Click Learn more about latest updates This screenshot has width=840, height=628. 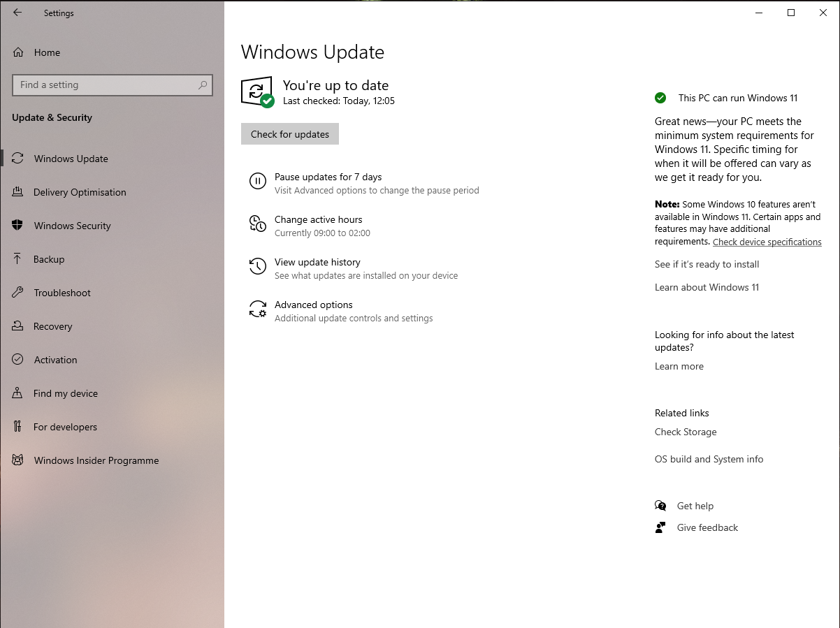[679, 366]
